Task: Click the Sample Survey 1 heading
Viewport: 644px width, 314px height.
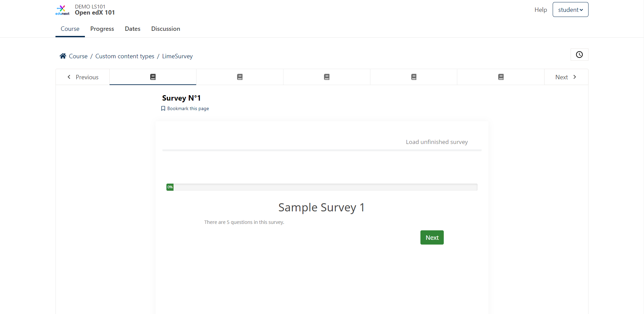Action: (321, 207)
